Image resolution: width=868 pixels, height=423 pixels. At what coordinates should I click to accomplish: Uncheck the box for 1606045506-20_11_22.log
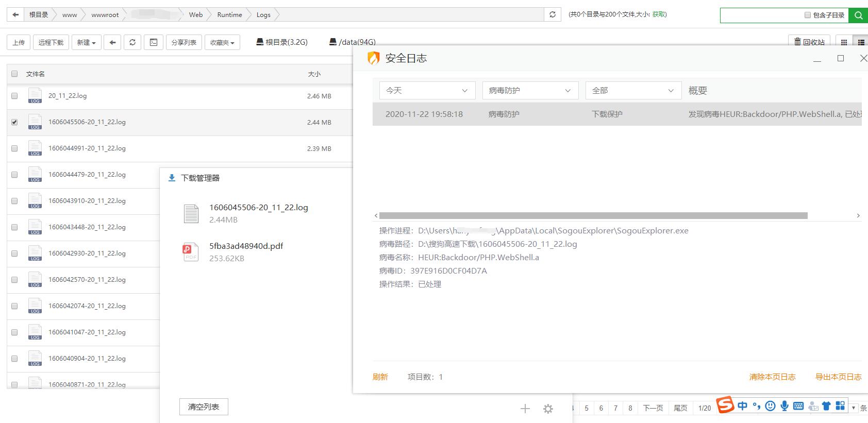[14, 122]
